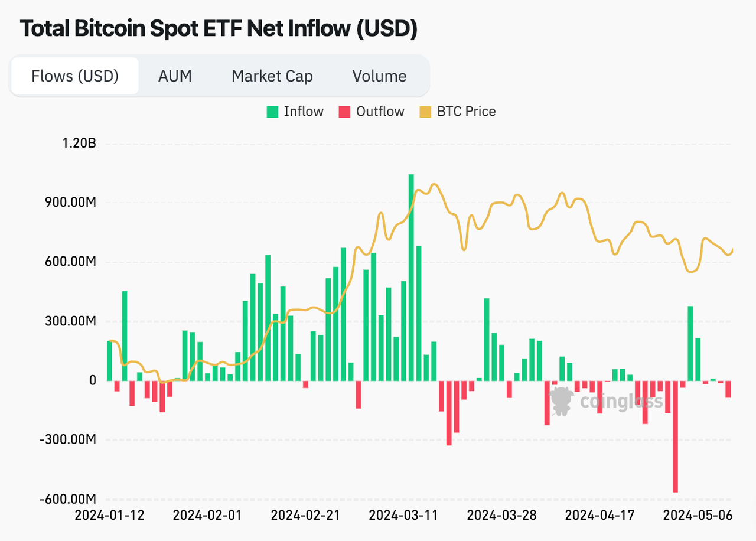The width and height of the screenshot is (756, 541).
Task: Switch to the Volume tab
Action: [379, 76]
